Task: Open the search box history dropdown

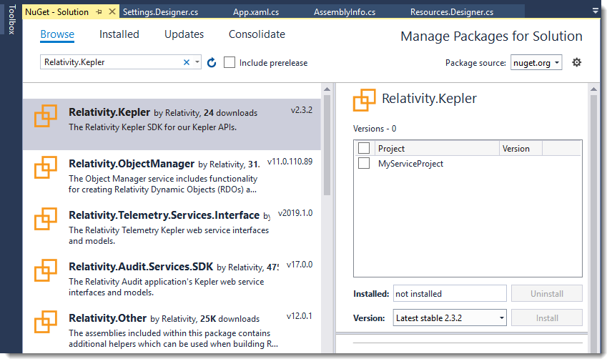Action: [197, 62]
